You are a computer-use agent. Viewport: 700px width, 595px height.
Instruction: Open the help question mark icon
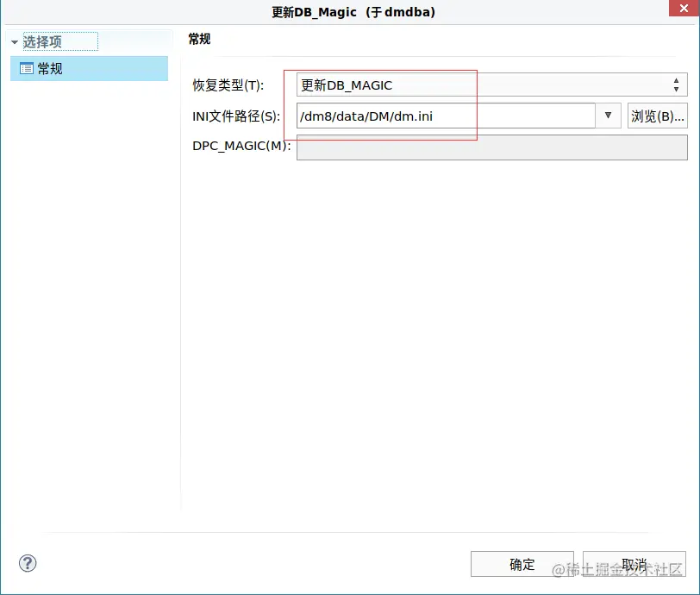(x=27, y=563)
